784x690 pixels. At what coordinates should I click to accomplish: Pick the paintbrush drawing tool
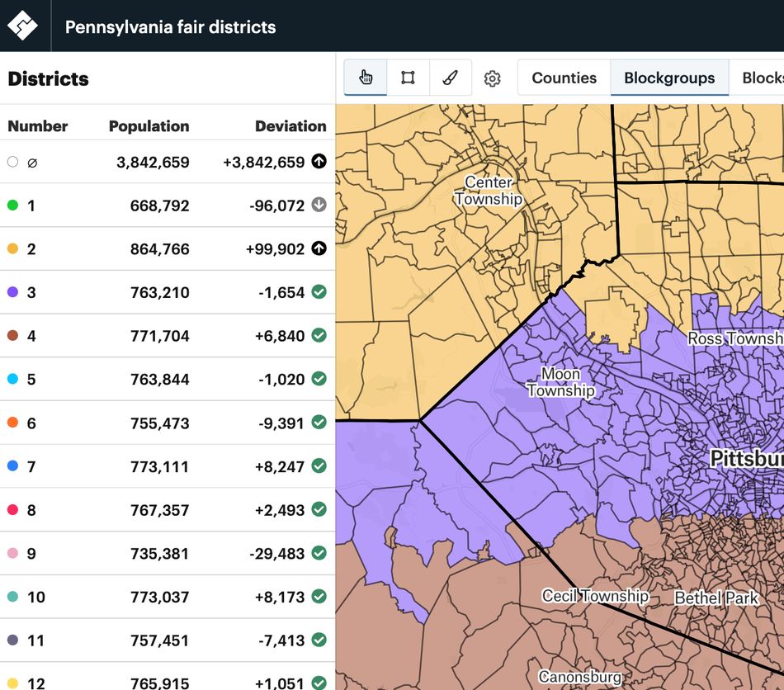450,78
